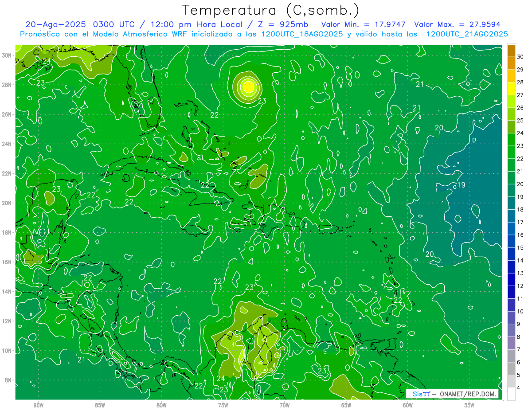This screenshot has height=411, width=532.
Task: Click the '65W' longitude axis label
Action: 346,405
